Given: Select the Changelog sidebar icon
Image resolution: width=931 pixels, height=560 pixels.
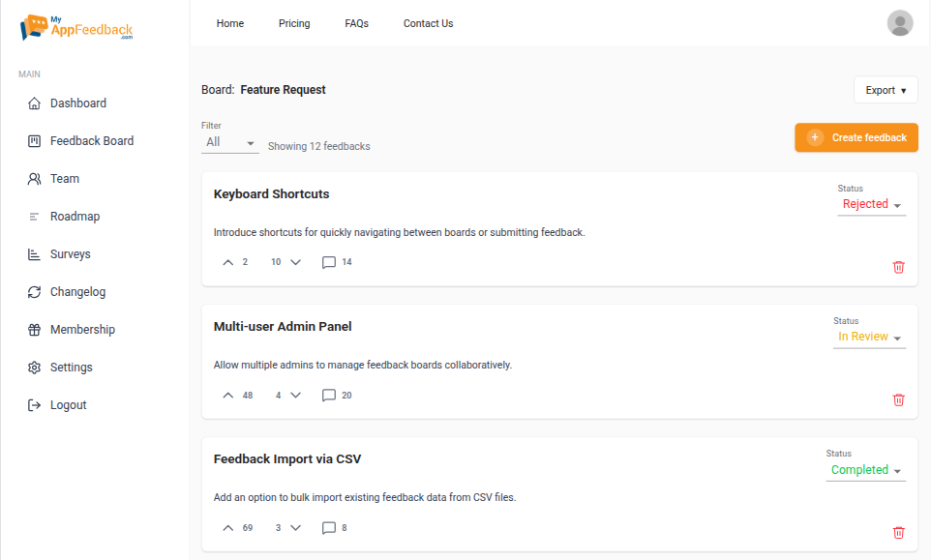Looking at the screenshot, I should click(x=32, y=291).
